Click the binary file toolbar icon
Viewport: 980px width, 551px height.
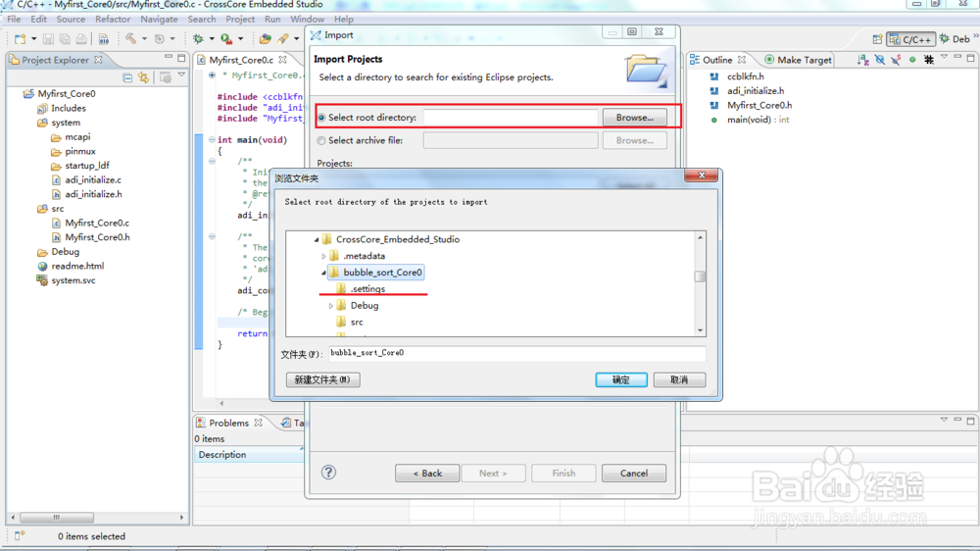[103, 39]
